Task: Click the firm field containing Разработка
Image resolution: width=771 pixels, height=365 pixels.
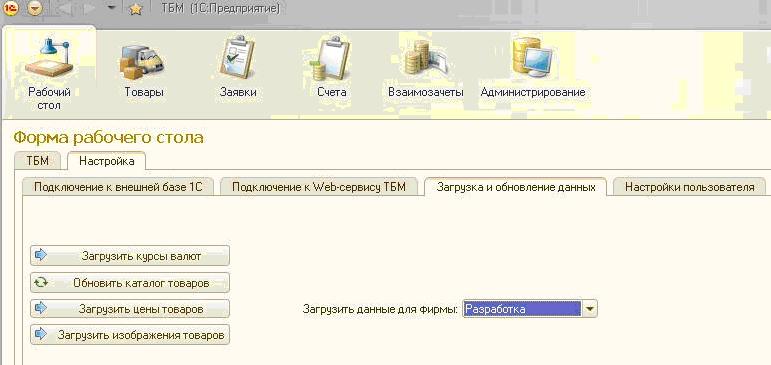Action: click(522, 309)
